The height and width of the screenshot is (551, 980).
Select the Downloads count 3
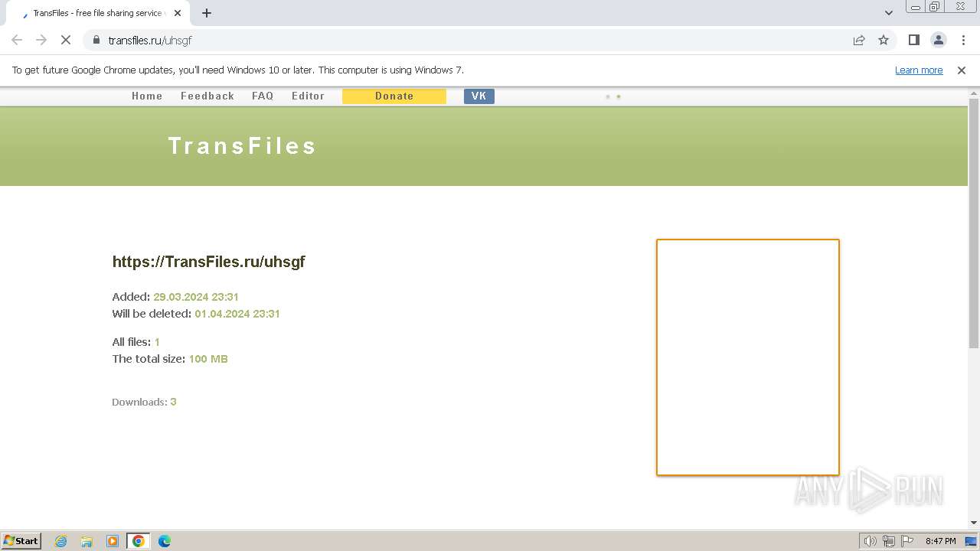[173, 402]
